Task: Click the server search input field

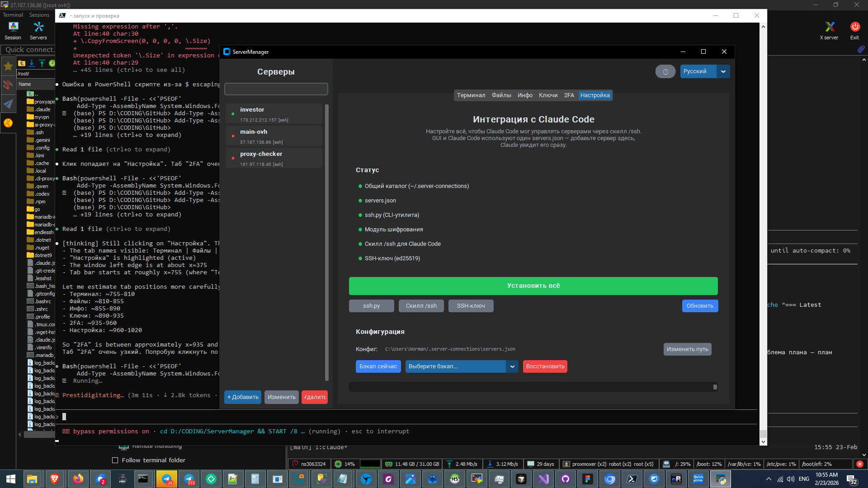Action: [x=276, y=89]
